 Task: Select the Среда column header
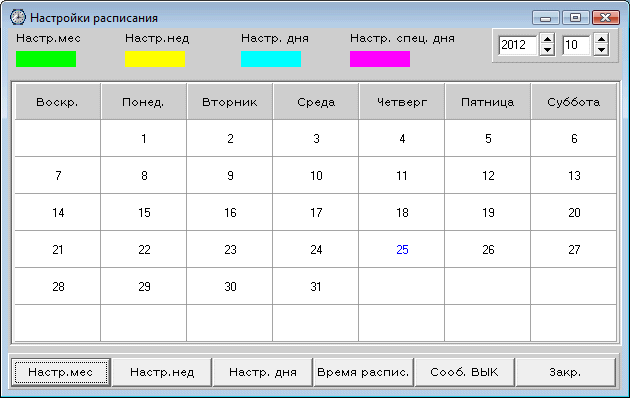(315, 102)
